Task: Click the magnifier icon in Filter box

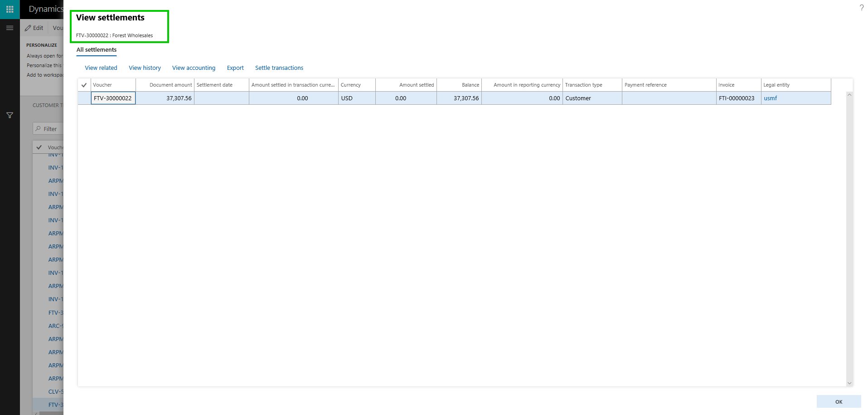Action: pos(39,129)
